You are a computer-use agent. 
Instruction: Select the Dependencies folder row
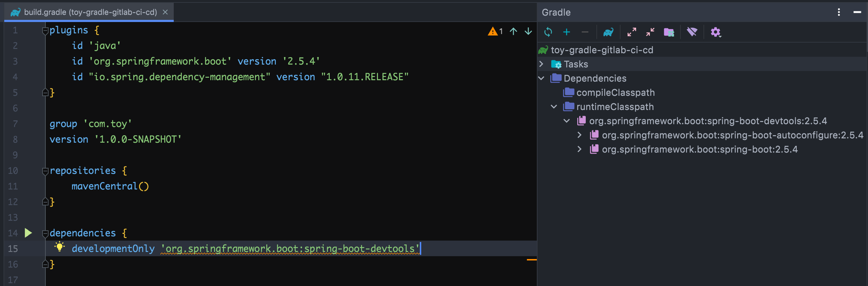tap(702, 78)
